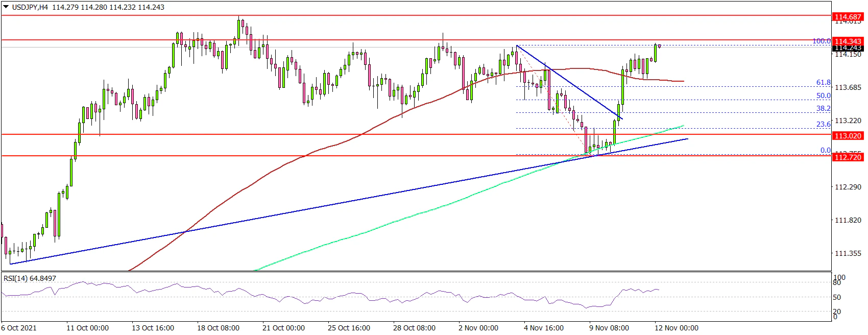The height and width of the screenshot is (335, 868).
Task: Click the Fibonacci 61.8 level label
Action: tap(823, 82)
